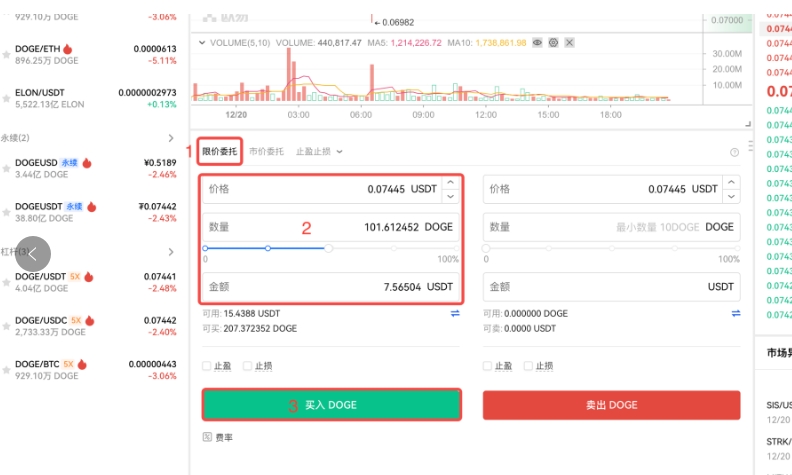This screenshot has height=475, width=792.
Task: Decrease the buy price with the down arrow
Action: (451, 196)
